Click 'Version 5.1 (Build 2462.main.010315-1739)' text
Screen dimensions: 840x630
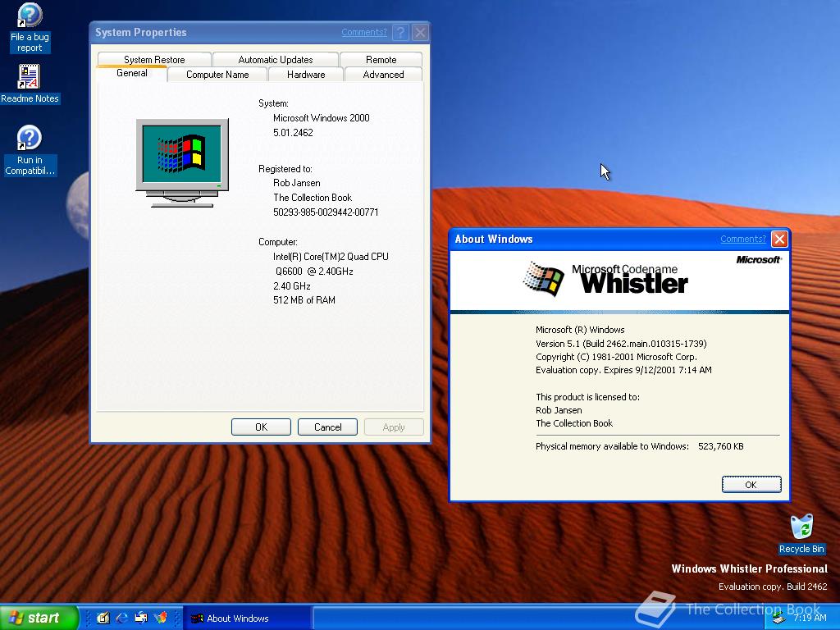click(x=621, y=344)
